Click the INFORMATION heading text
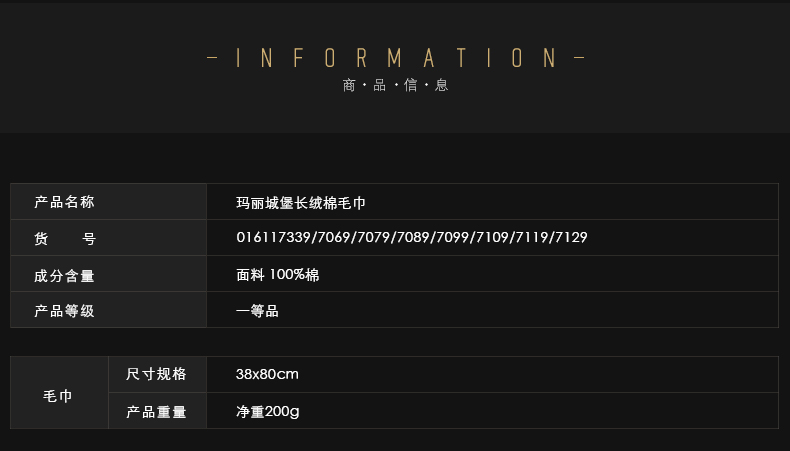This screenshot has height=451, width=790. point(396,58)
